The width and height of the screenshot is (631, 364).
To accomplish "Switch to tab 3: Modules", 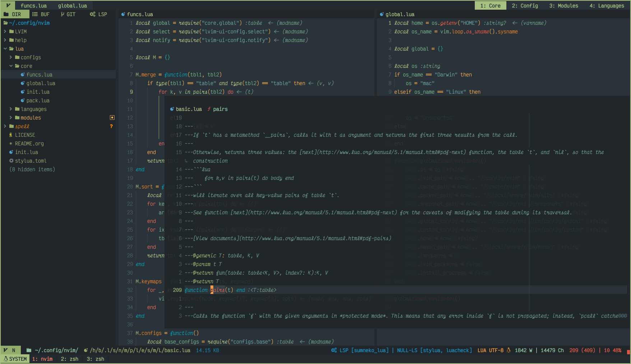I will [x=563, y=6].
